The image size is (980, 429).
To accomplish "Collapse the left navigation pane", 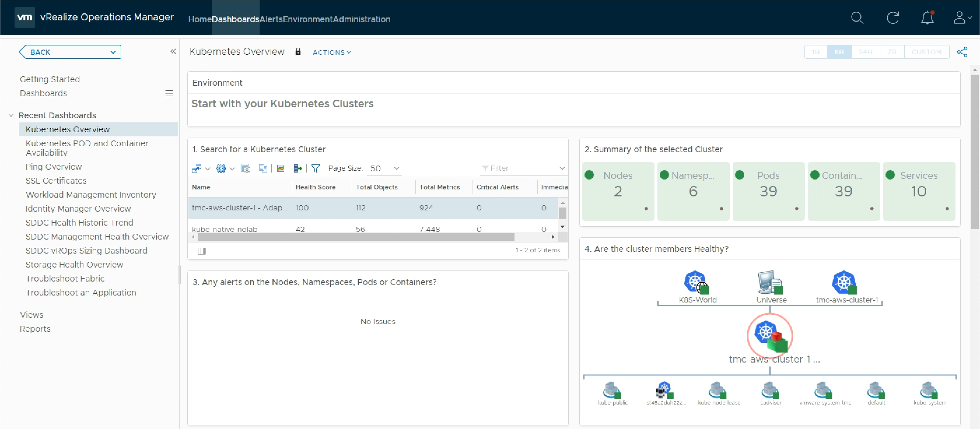I will click(x=173, y=51).
